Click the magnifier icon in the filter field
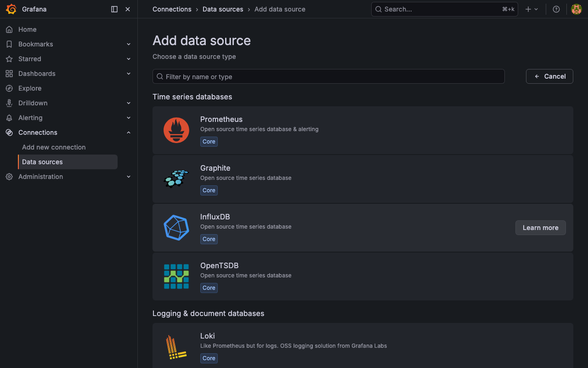This screenshot has height=368, width=588. (160, 76)
